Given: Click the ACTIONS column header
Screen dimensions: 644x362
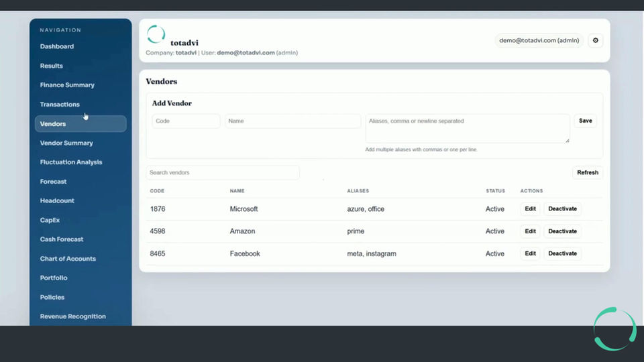Looking at the screenshot, I should (531, 191).
